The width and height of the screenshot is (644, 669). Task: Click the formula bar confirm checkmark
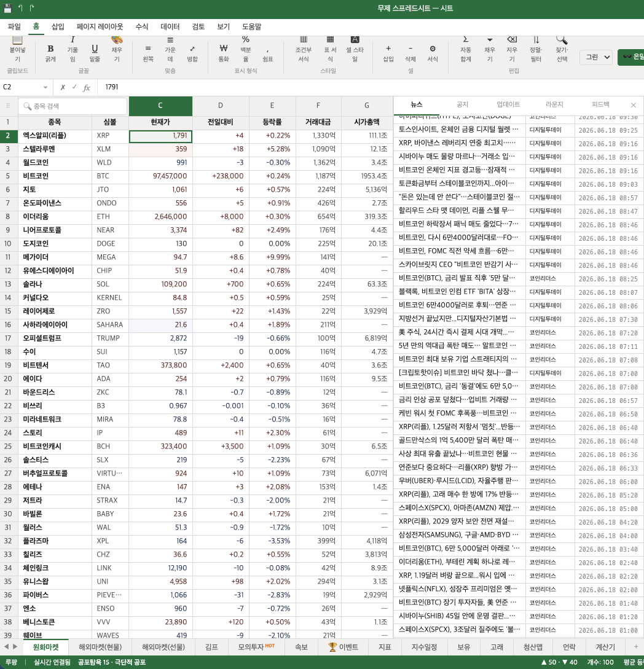(x=74, y=87)
